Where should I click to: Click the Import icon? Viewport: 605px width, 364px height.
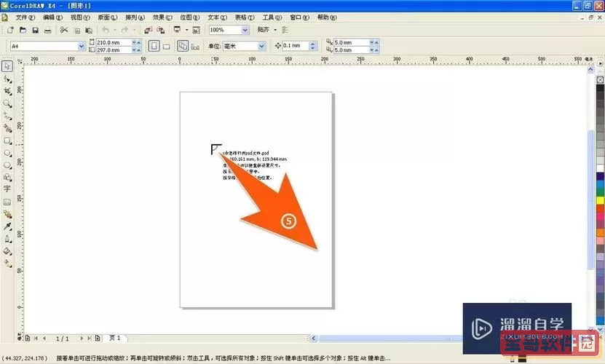[149, 30]
